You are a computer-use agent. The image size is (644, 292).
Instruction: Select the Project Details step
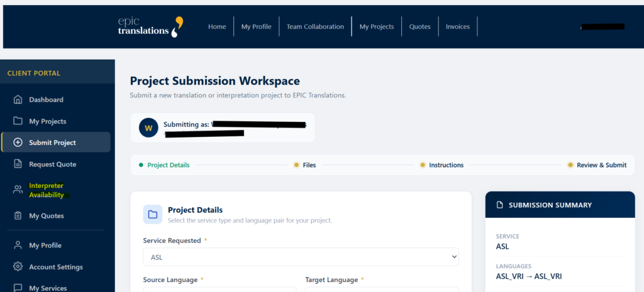[x=164, y=165]
